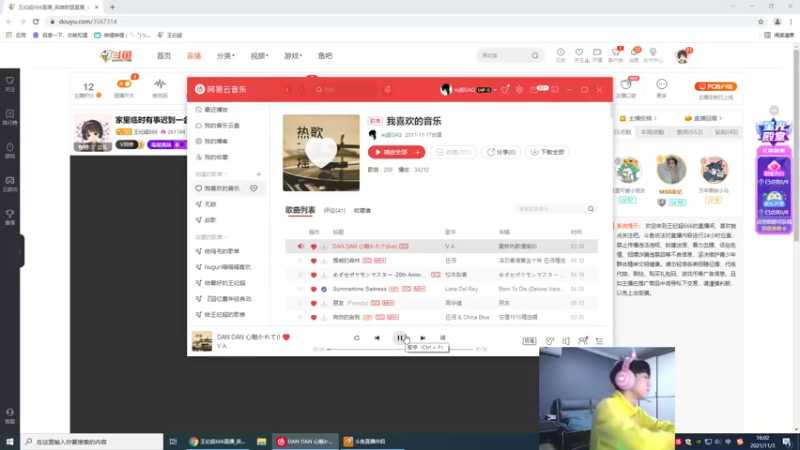
Task: Click the NetEase forward navigation arrow
Action: [x=301, y=90]
